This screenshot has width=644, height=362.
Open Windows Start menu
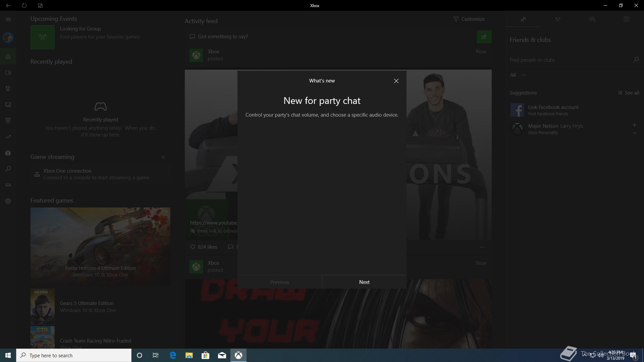pyautogui.click(x=8, y=355)
